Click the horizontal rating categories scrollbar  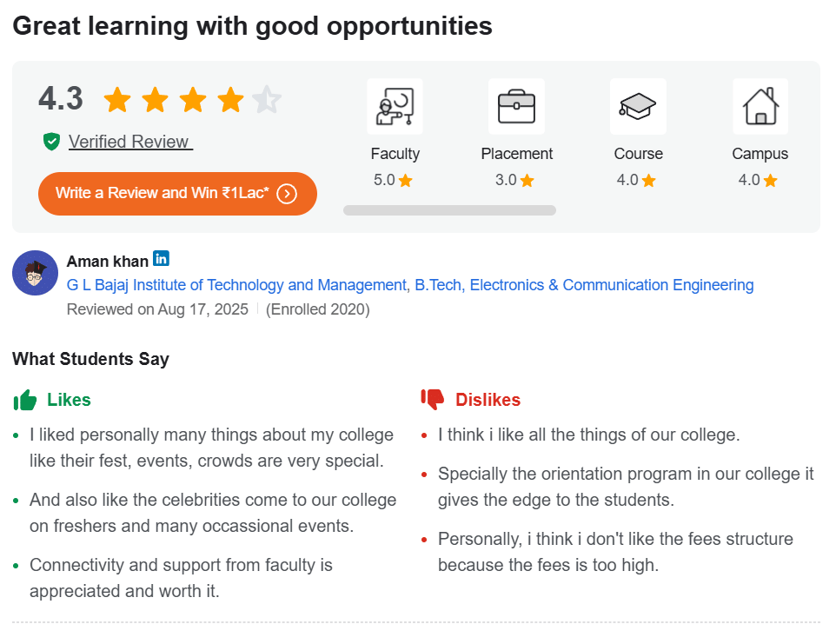(449, 210)
